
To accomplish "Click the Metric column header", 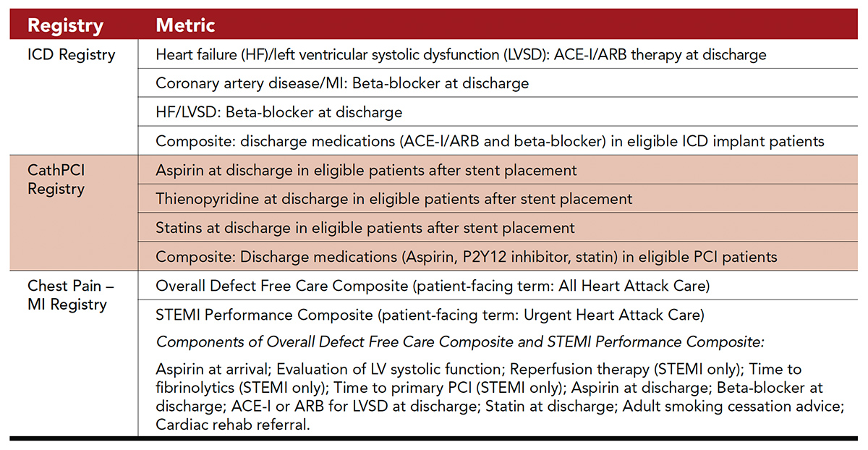I will click(x=185, y=25).
